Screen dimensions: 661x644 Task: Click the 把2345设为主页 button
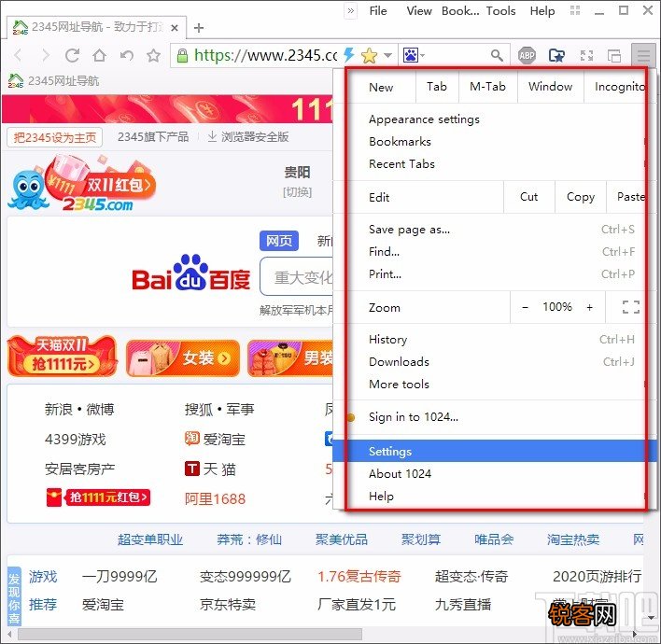55,137
